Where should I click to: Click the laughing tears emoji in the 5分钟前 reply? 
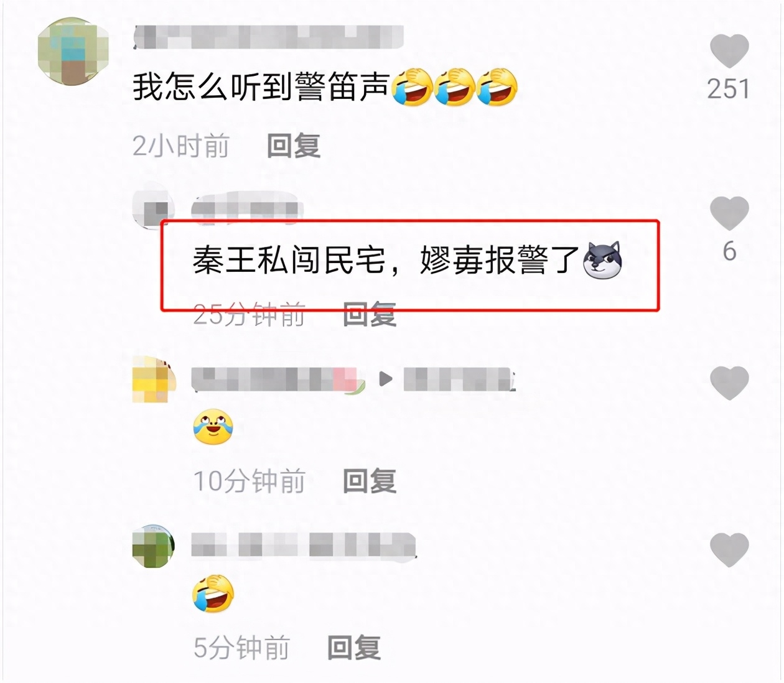tap(213, 593)
